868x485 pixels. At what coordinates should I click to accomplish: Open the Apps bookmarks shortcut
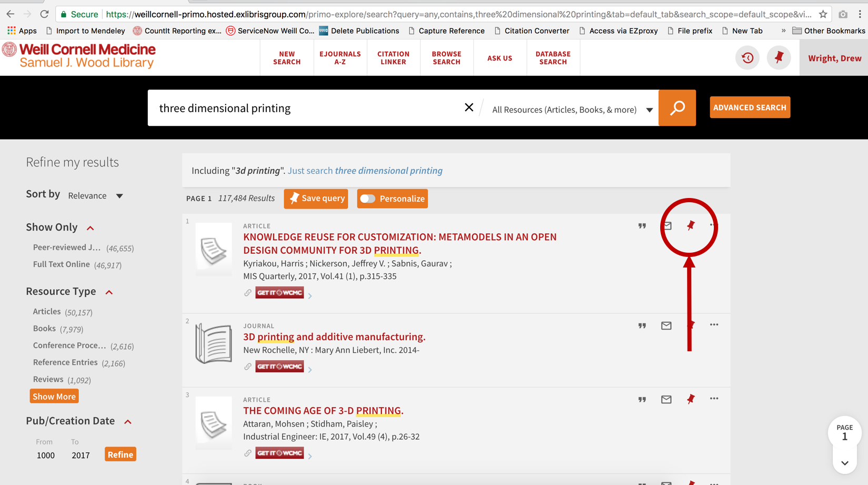[22, 31]
